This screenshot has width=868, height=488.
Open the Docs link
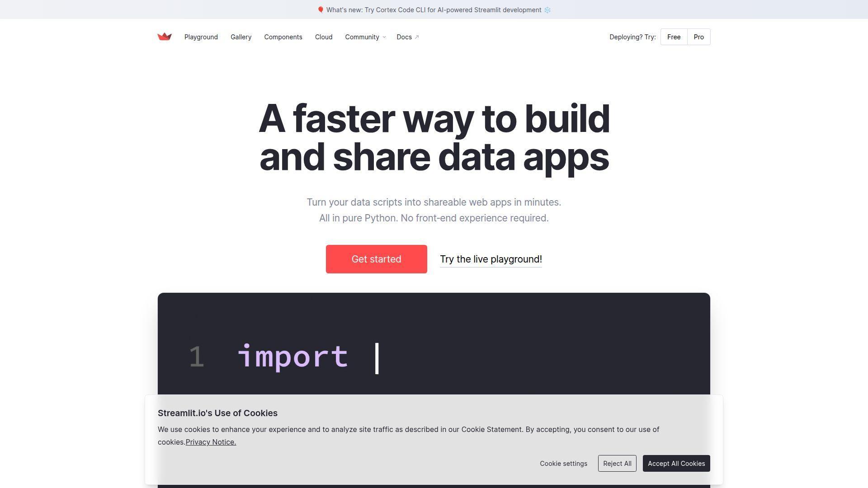coord(404,37)
